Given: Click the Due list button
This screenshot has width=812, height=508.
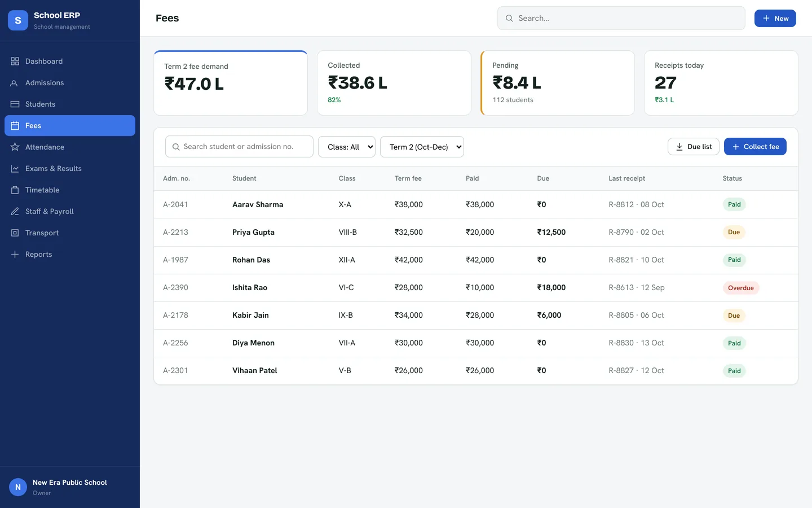Looking at the screenshot, I should pos(694,147).
